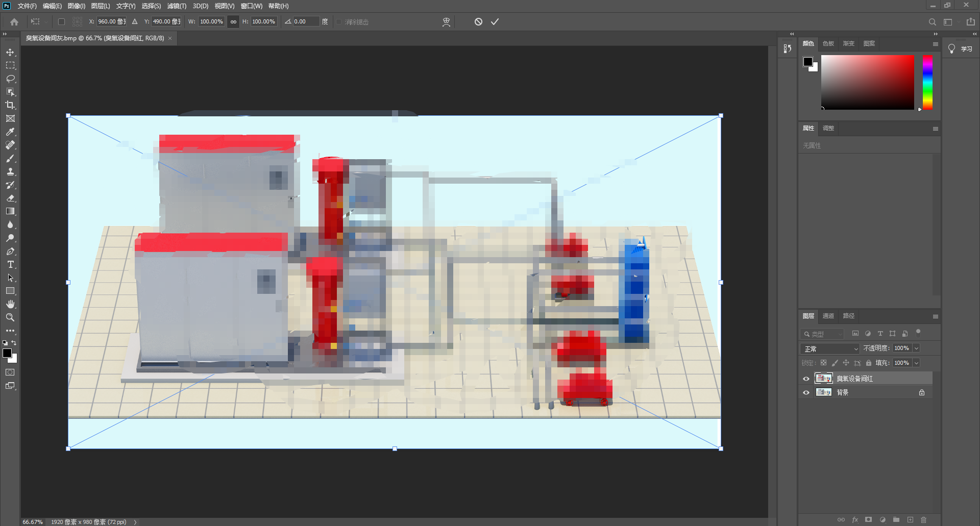
Task: Switch to warp mode icon
Action: (x=446, y=21)
